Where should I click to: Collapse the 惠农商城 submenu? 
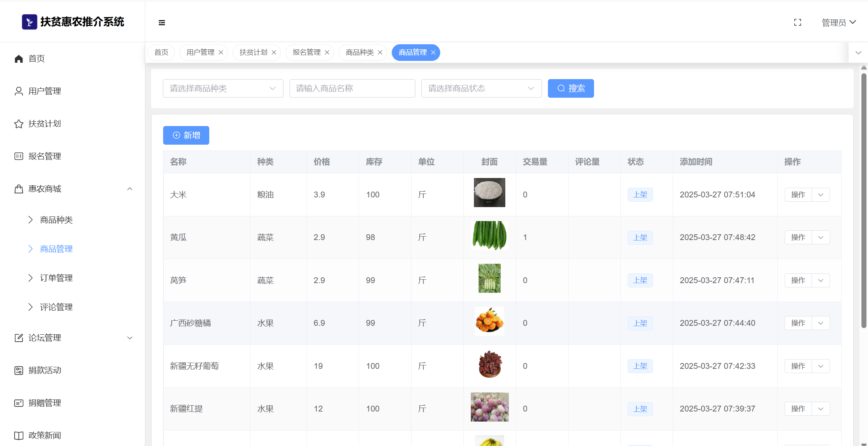click(x=130, y=189)
